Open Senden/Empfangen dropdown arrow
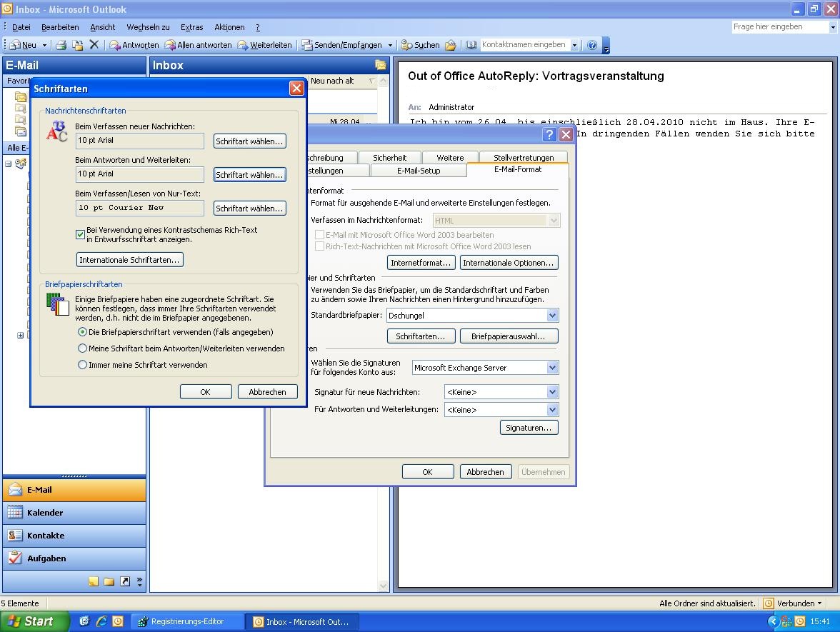The image size is (840, 632). click(390, 46)
